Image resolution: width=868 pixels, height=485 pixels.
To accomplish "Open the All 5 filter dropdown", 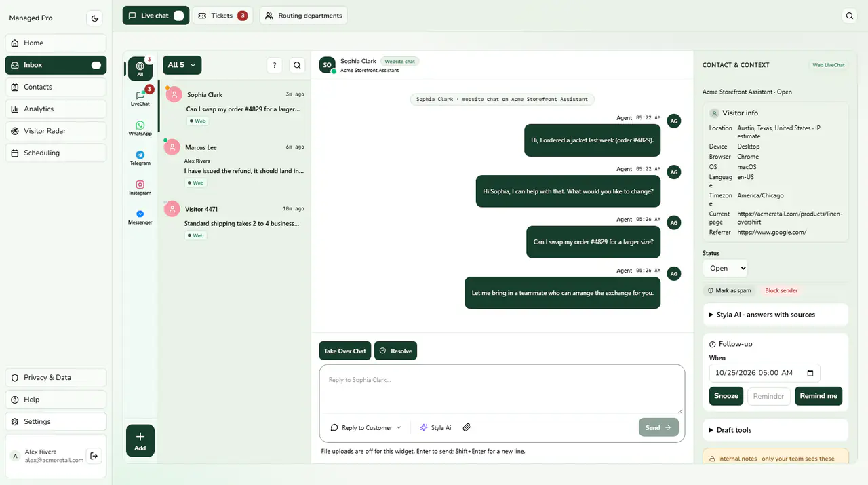I will coord(182,65).
